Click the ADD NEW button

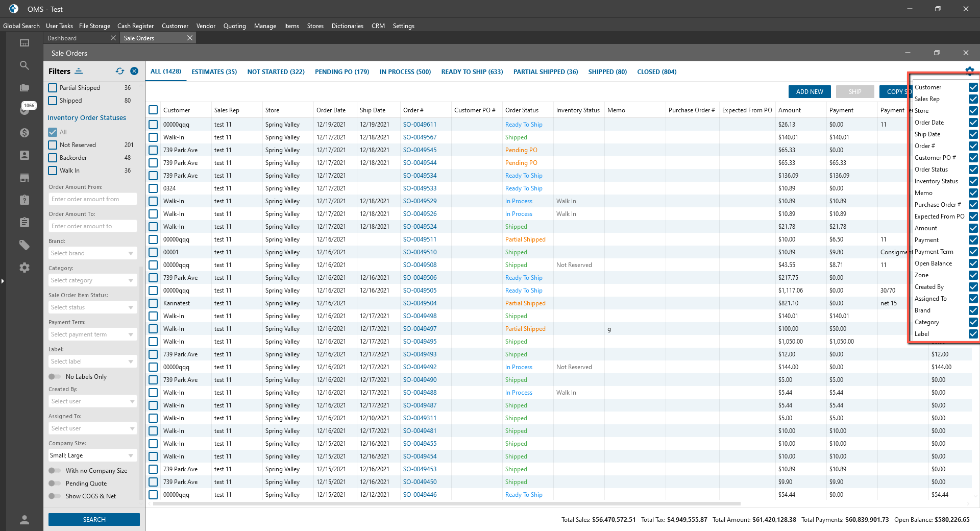809,92
